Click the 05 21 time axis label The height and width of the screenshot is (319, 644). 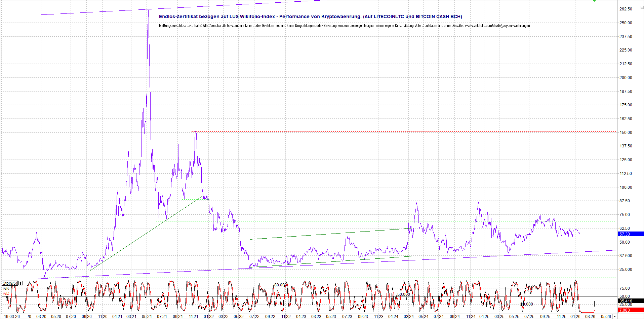click(147, 316)
